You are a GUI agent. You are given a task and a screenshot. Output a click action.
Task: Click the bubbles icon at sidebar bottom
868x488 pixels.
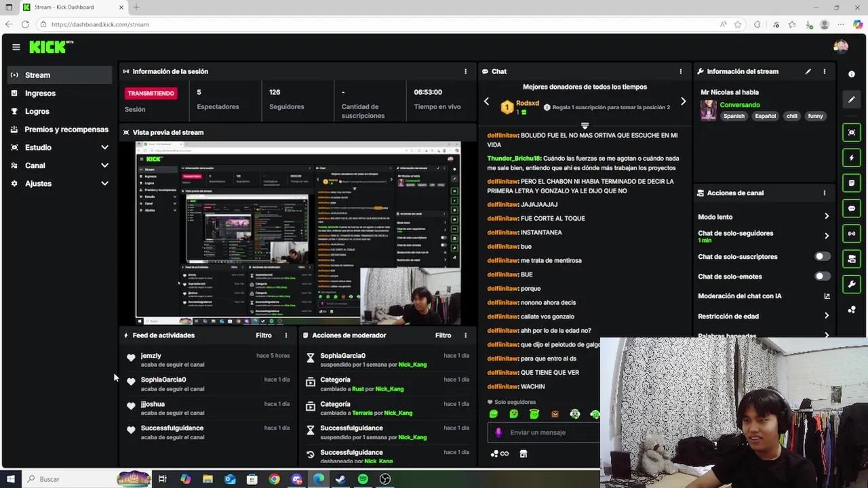(852, 310)
